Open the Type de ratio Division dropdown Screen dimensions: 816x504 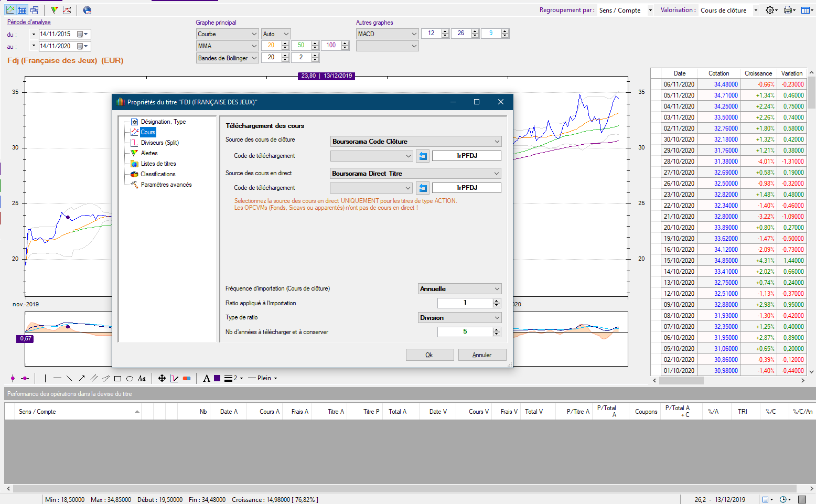click(459, 318)
